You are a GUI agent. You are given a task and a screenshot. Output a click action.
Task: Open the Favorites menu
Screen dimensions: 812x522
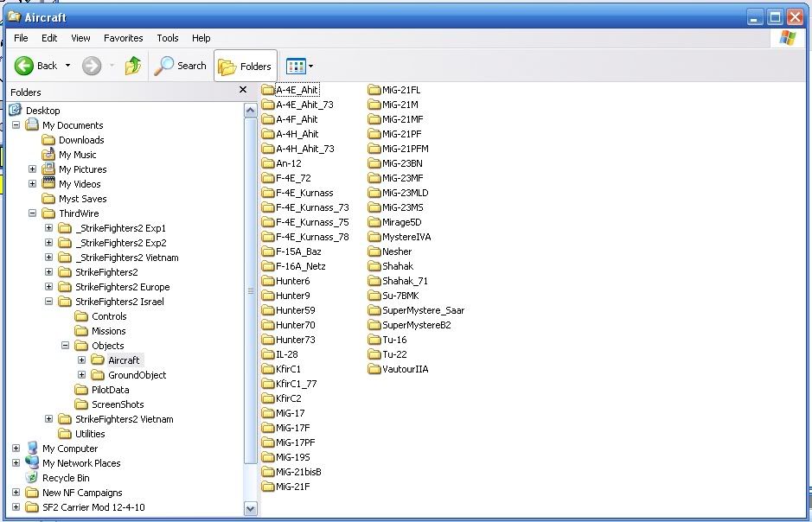pos(124,38)
